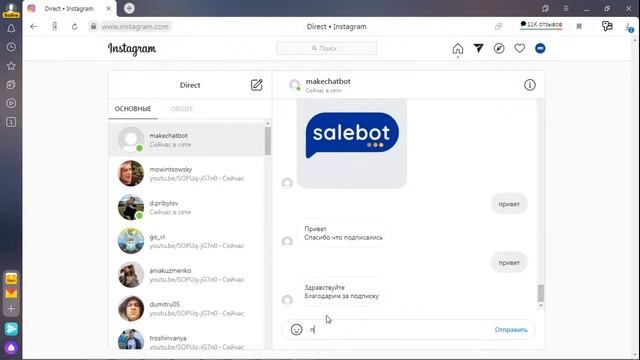Open d.pribylov conversation
Viewport: 640px width, 360px height.
tap(187, 207)
